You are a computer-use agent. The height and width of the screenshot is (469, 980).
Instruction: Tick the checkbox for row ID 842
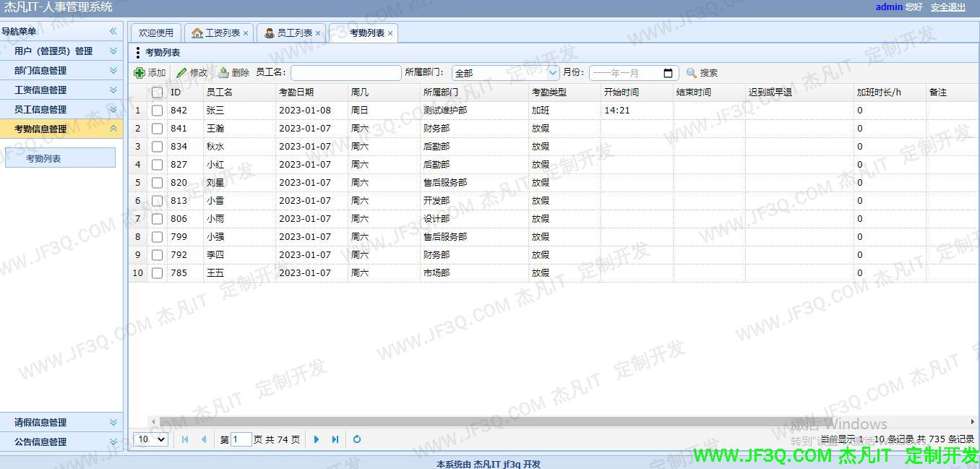(x=157, y=111)
